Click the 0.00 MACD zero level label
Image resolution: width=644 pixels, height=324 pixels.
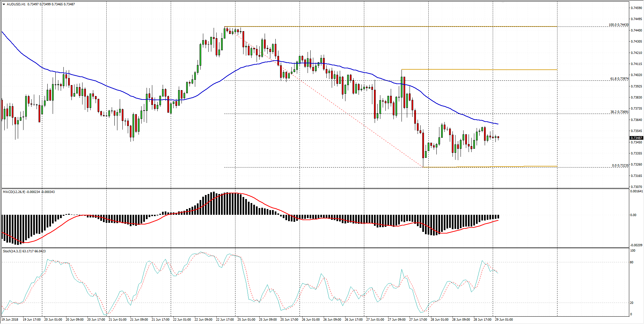coord(633,215)
